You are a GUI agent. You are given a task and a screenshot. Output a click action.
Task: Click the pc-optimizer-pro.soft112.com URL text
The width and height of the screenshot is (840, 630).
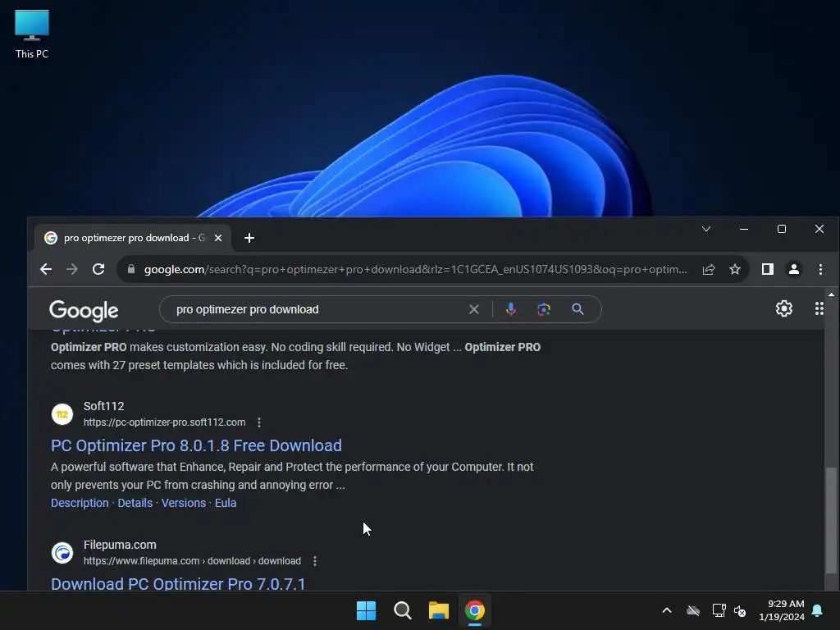tap(164, 422)
